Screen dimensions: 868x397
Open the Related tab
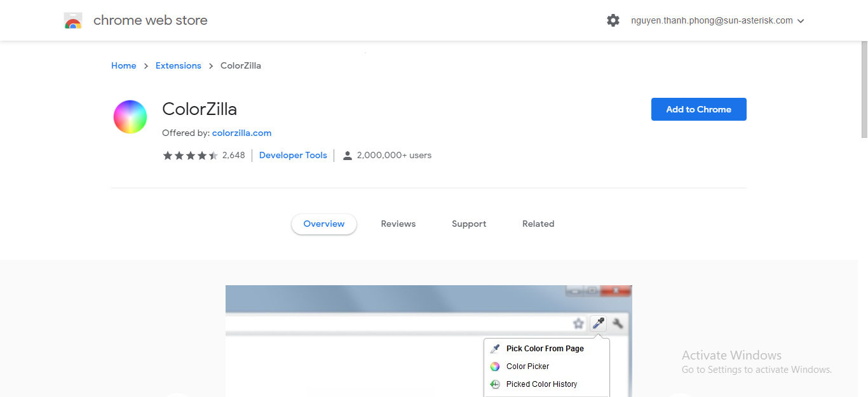(538, 224)
